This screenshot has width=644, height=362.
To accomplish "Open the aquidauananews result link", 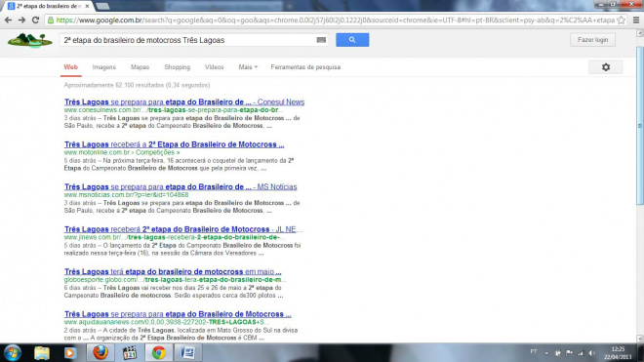I will point(178,314).
